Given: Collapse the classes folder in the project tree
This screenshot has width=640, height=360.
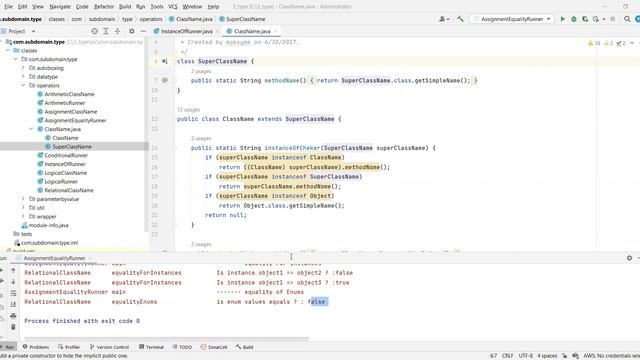Looking at the screenshot, I should click(x=8, y=51).
